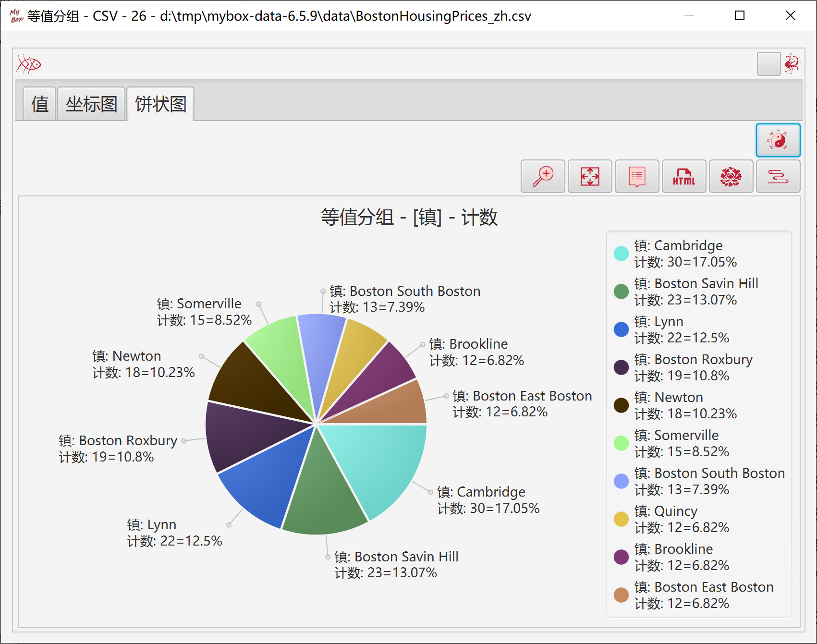Click the Boston Roxbury dark purple legend swatch
The height and width of the screenshot is (644, 817).
621,367
